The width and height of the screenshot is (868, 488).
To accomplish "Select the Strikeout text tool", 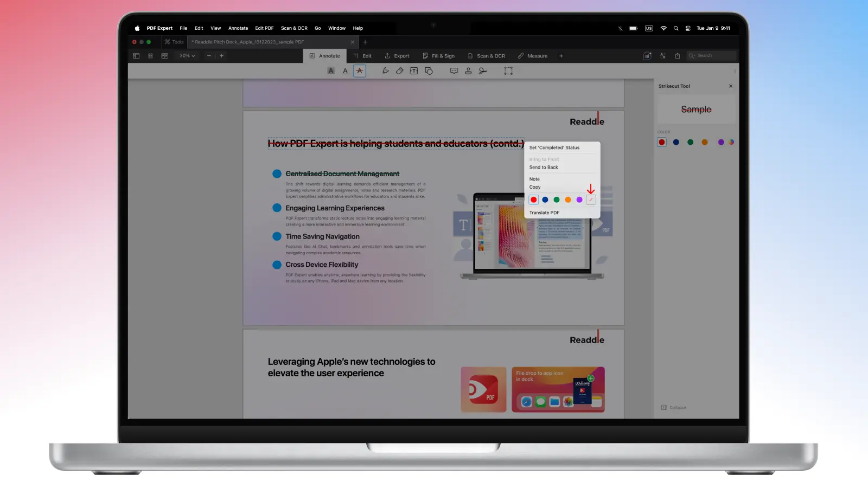I will pyautogui.click(x=359, y=71).
